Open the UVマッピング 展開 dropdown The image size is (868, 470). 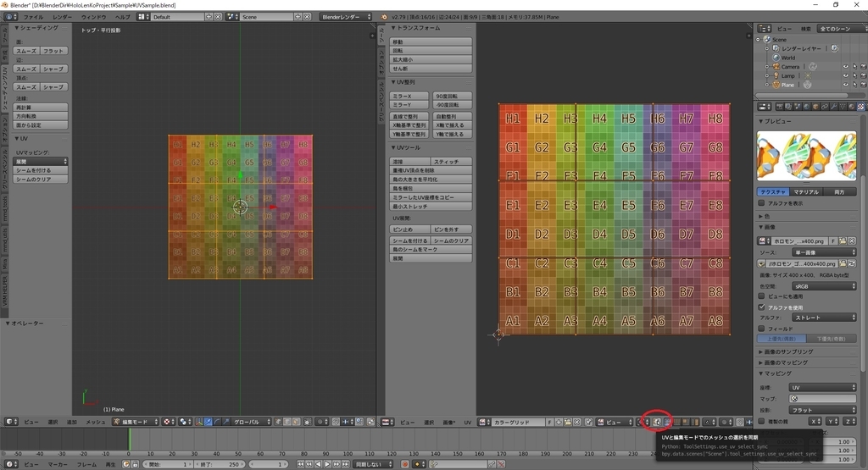(x=41, y=162)
